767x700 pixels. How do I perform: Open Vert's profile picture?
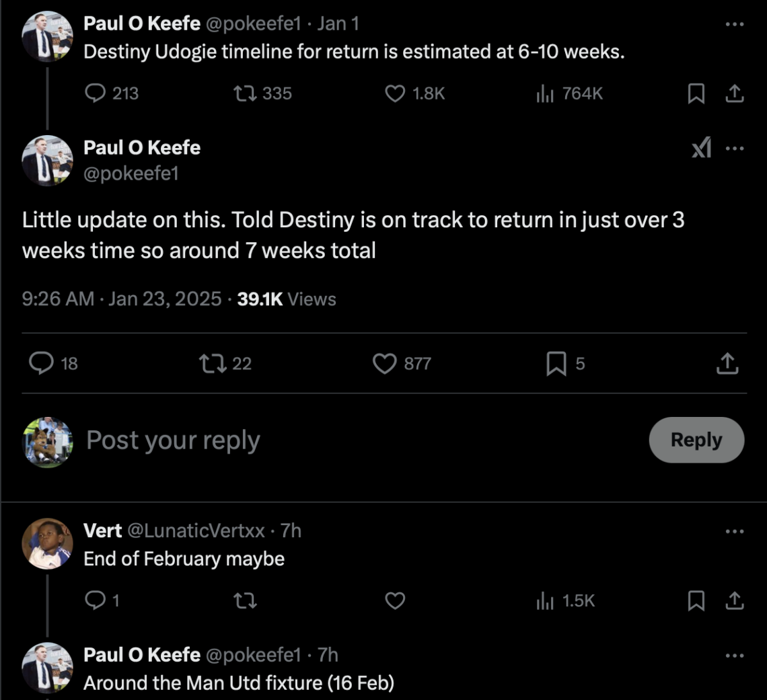(x=47, y=543)
